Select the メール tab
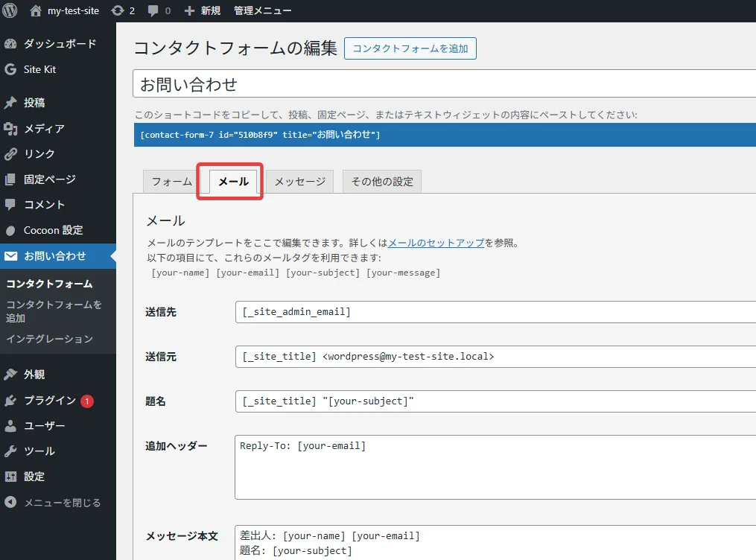Viewport: 756px width, 560px height. click(x=233, y=182)
